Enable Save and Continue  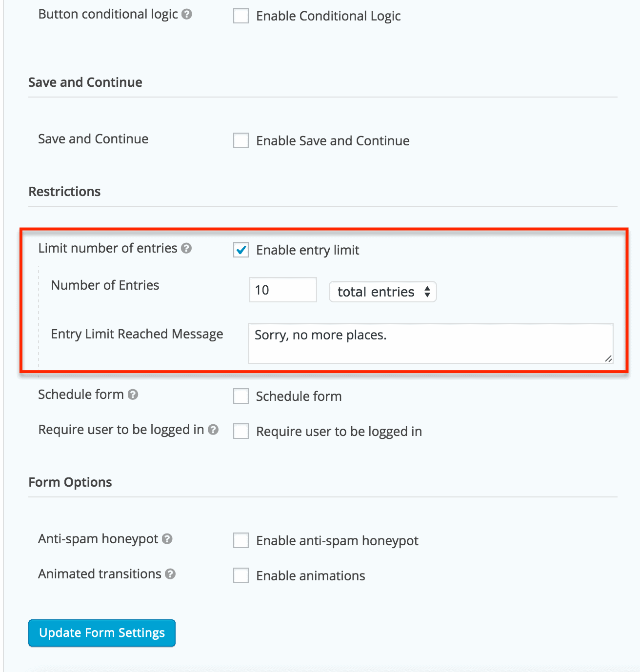click(240, 140)
